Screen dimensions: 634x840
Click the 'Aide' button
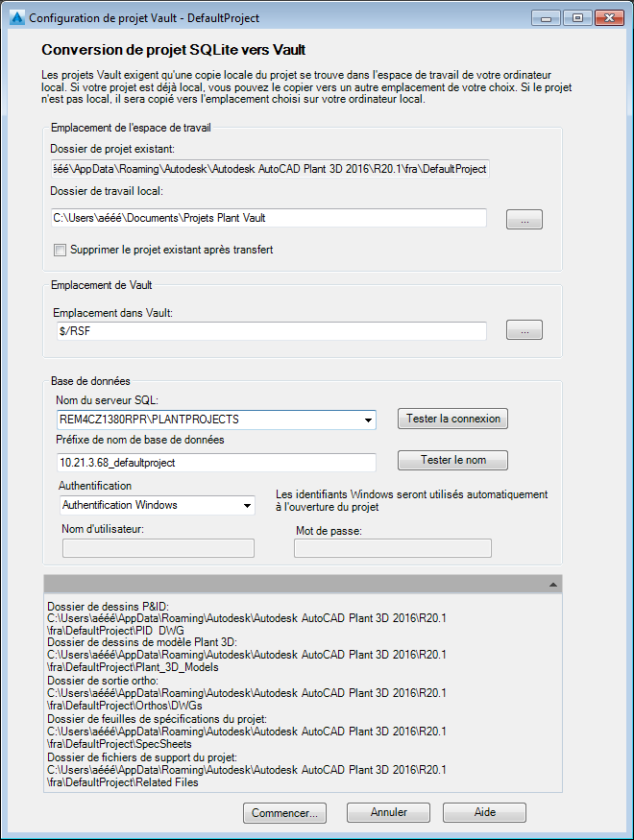(x=484, y=813)
